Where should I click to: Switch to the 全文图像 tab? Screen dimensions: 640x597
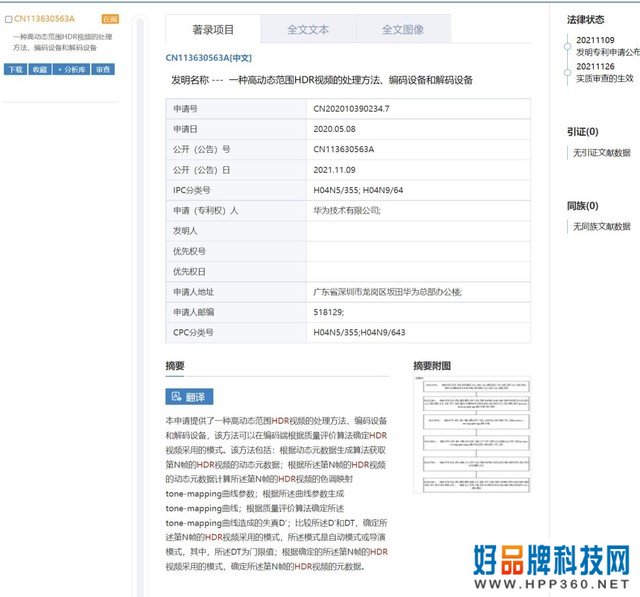(403, 29)
